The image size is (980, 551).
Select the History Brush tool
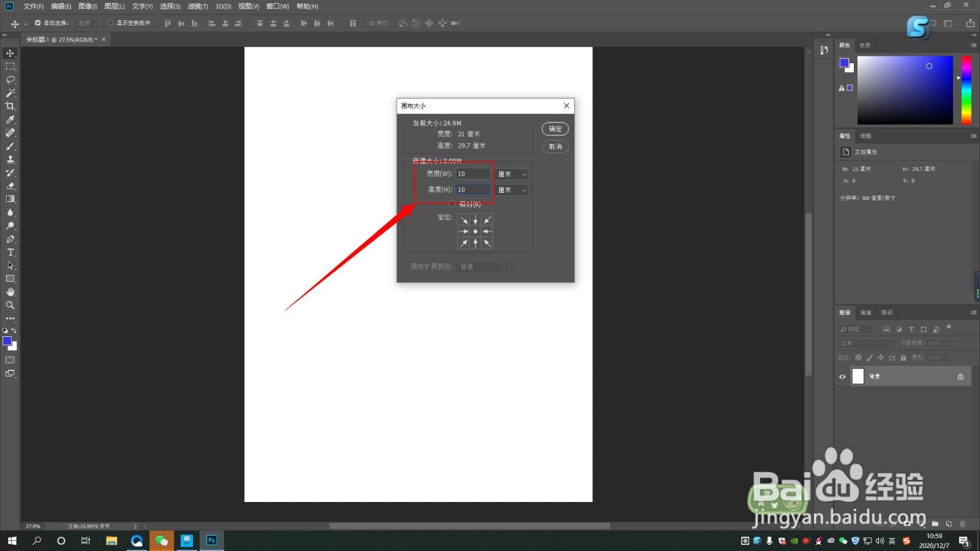(10, 173)
